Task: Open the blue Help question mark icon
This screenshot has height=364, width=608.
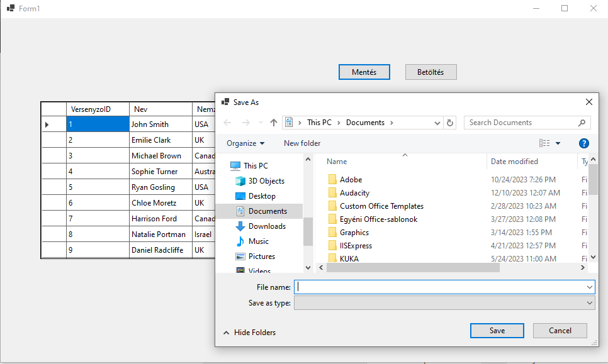Action: [583, 143]
